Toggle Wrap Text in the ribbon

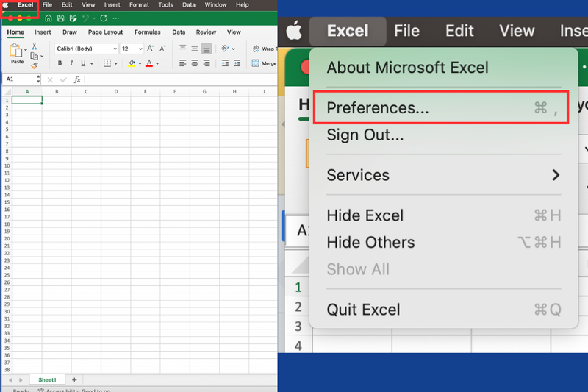pyautogui.click(x=265, y=49)
